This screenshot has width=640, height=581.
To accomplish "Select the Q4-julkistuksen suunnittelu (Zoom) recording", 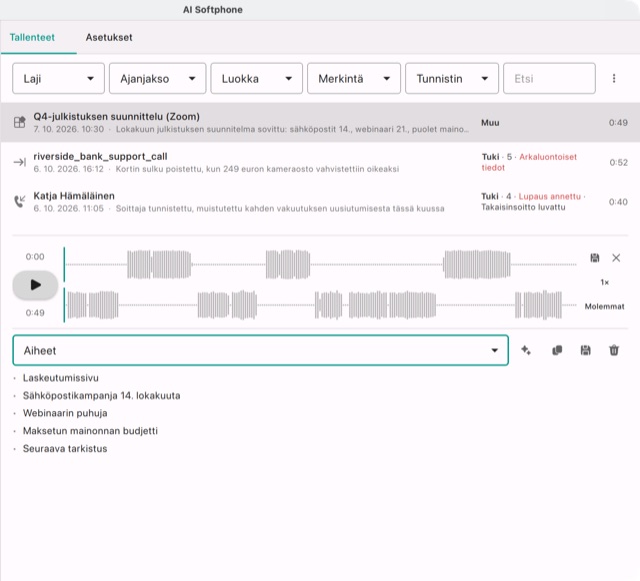I will pyautogui.click(x=320, y=122).
